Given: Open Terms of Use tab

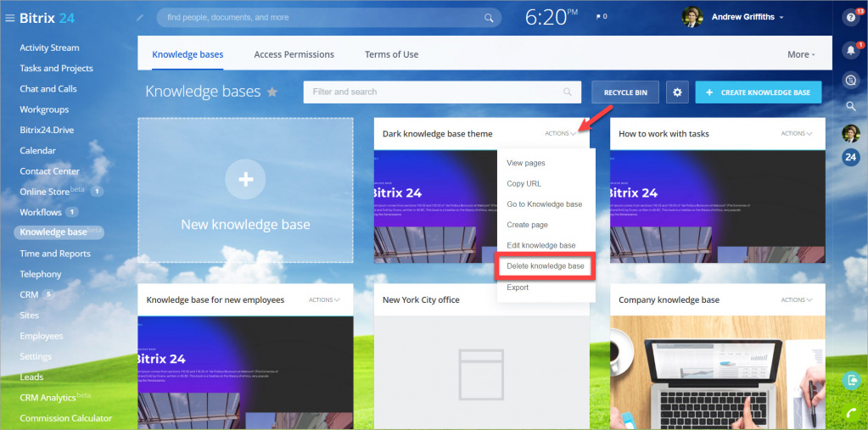Looking at the screenshot, I should coord(391,54).
